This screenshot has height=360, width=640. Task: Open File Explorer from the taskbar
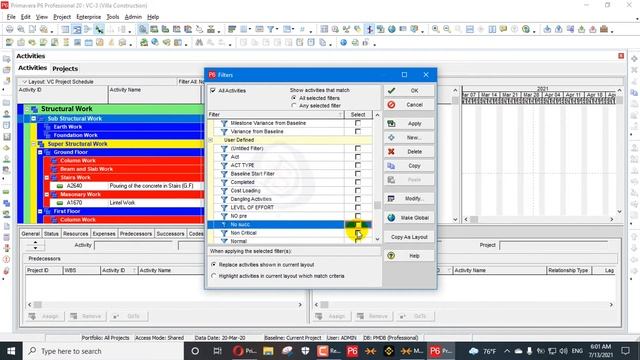(268, 351)
